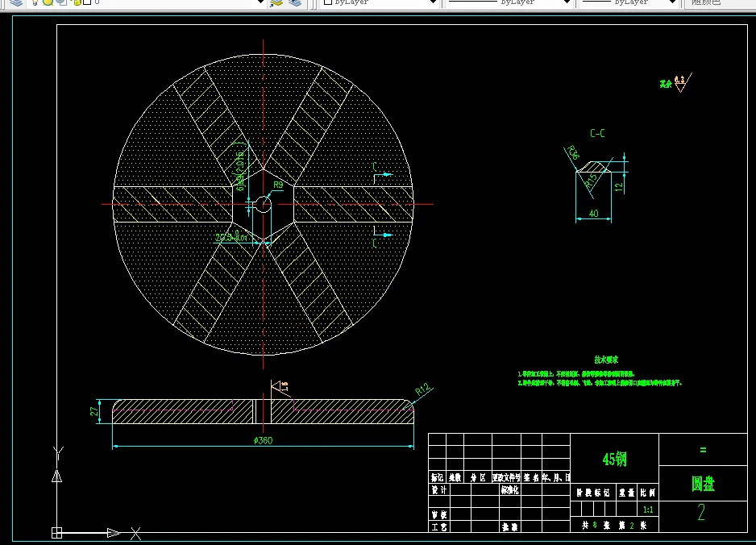
Task: Select the 12 height dimension in section C-C
Action: point(620,186)
